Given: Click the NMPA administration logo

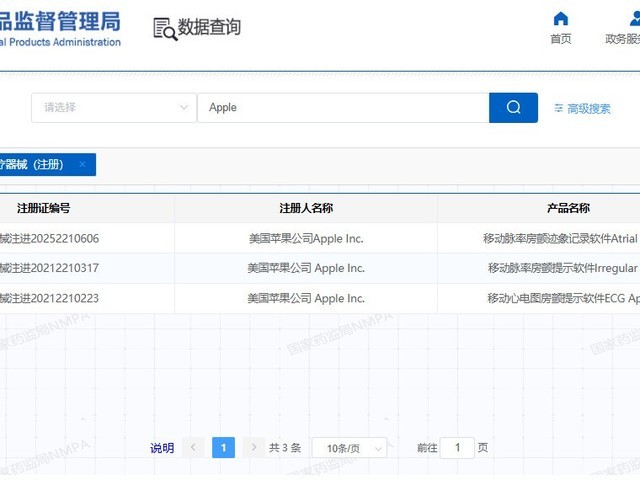Looking at the screenshot, I should 60,28.
